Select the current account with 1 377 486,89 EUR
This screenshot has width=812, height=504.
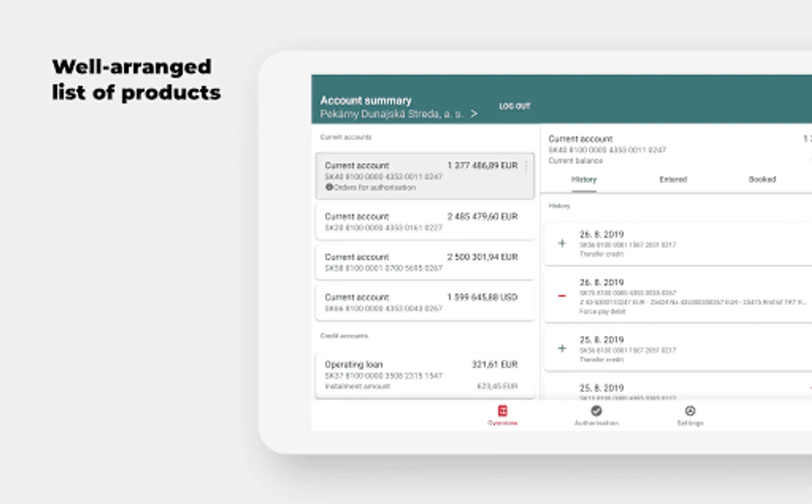[425, 176]
